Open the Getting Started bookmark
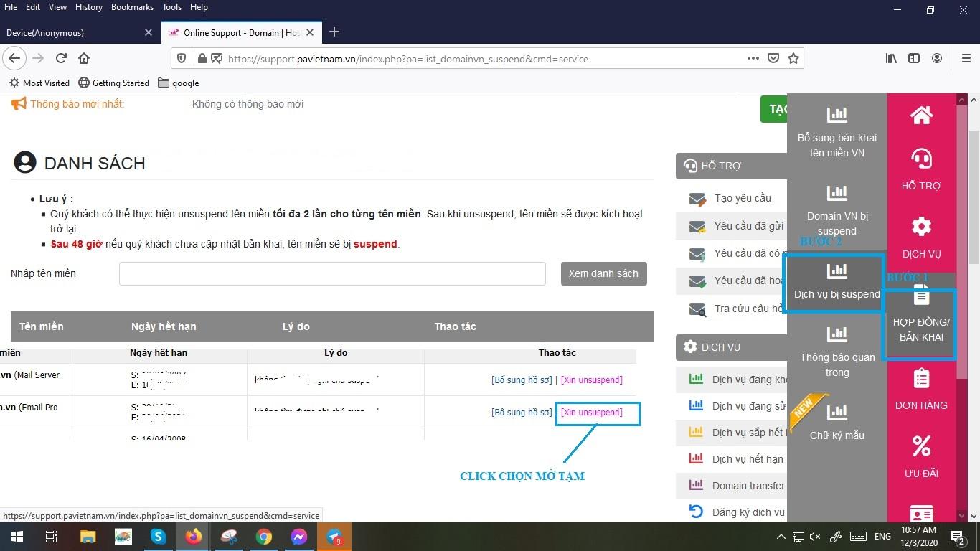980x551 pixels. (x=114, y=83)
